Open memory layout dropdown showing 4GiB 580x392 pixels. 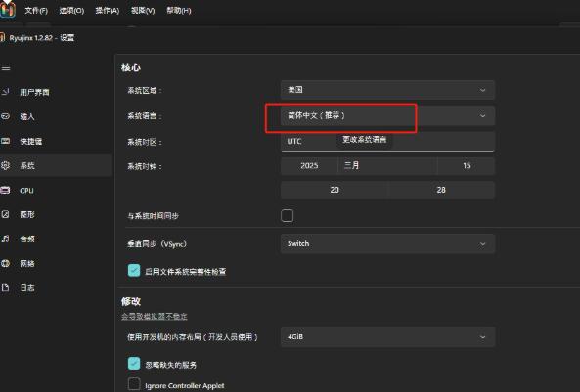click(x=387, y=337)
